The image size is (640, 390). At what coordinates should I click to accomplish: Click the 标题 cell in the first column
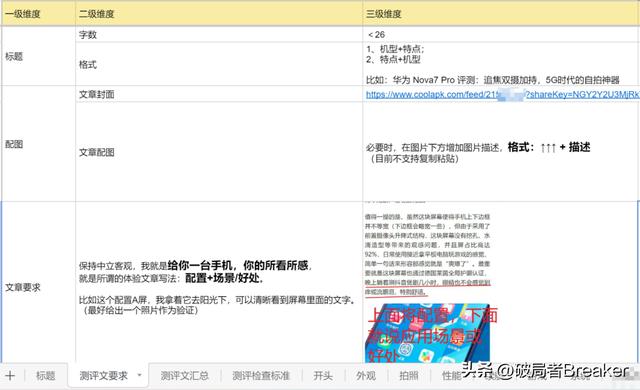click(x=38, y=56)
